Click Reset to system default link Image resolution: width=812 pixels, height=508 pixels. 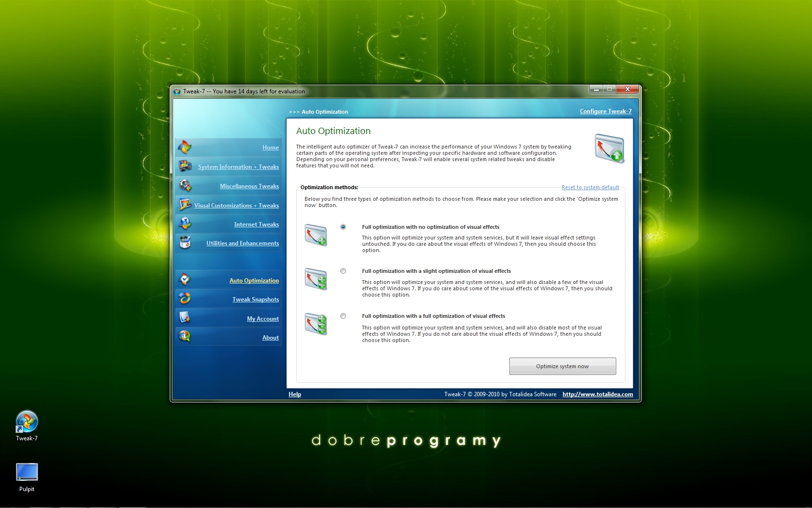[x=590, y=188]
